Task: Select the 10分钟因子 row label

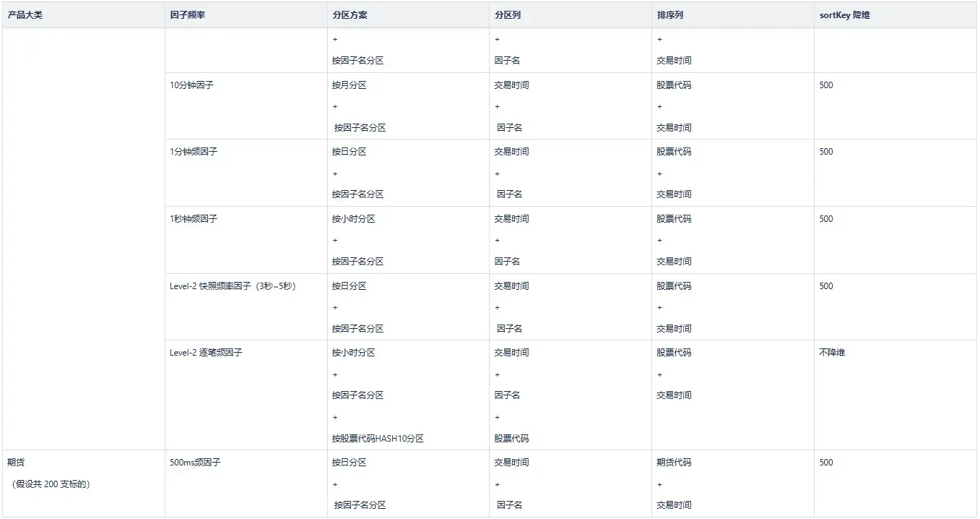Action: pos(191,85)
